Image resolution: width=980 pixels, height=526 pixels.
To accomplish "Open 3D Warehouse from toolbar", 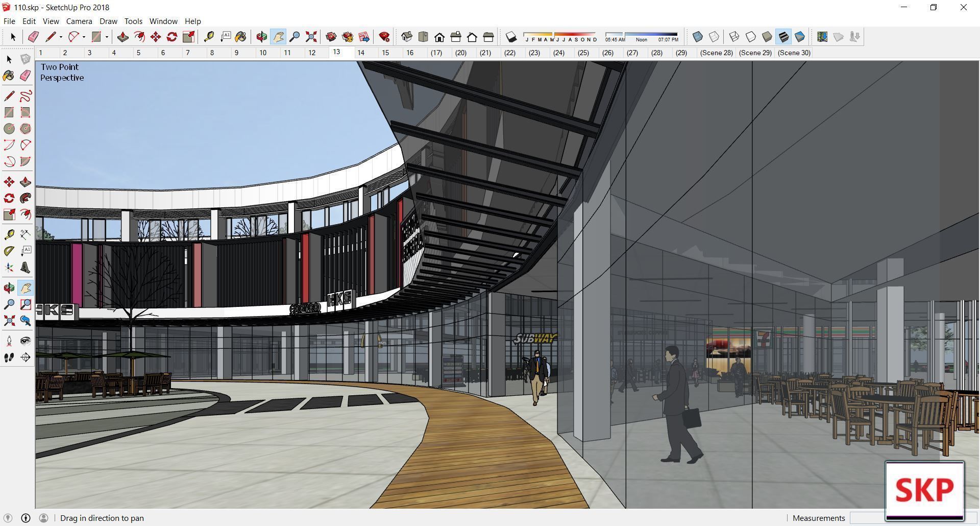I will click(x=331, y=37).
